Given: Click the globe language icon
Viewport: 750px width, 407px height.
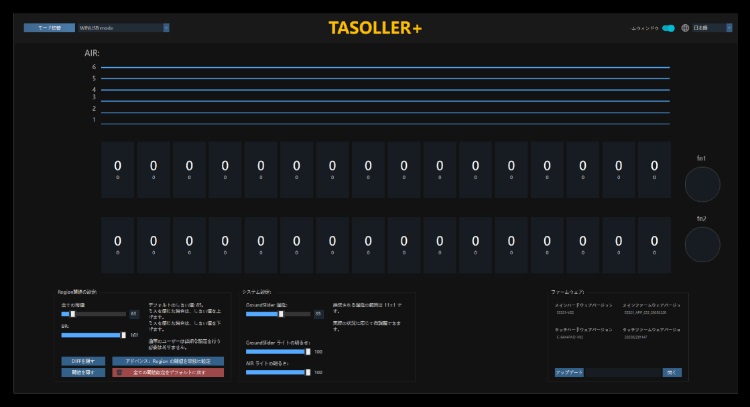Looking at the screenshot, I should coord(685,28).
